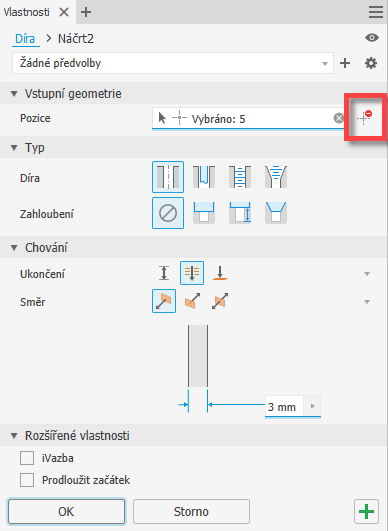Choose the clearance hole type icon

point(204,177)
